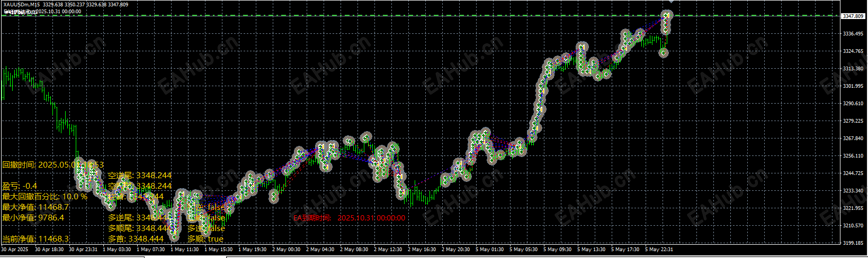Select the 2 May 12:30 time label
Image resolution: width=868 pixels, height=258 pixels.
point(388,250)
